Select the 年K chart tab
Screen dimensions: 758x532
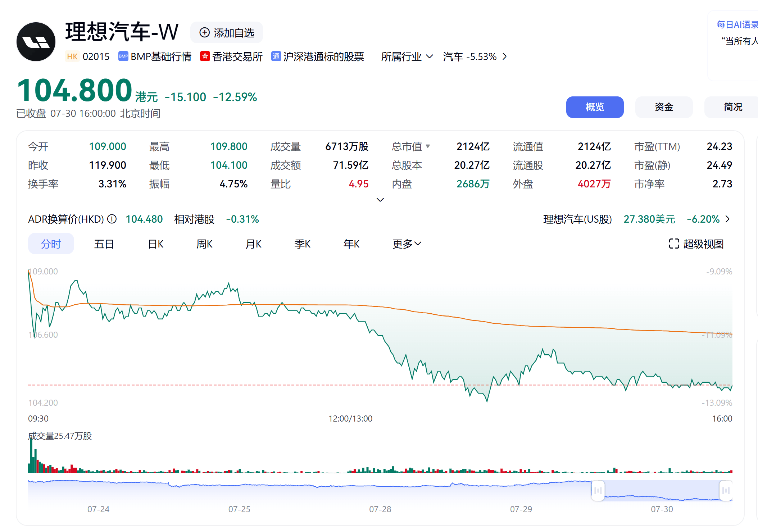[x=351, y=244]
